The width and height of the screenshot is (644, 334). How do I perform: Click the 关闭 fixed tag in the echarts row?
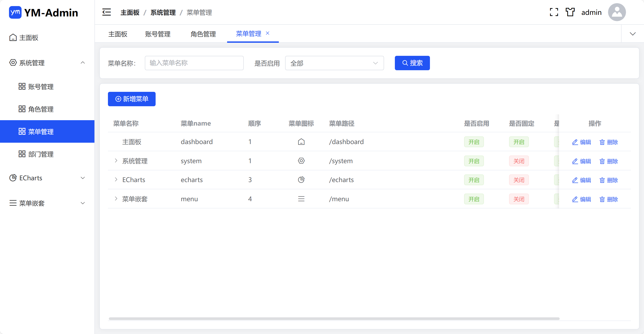tap(519, 180)
